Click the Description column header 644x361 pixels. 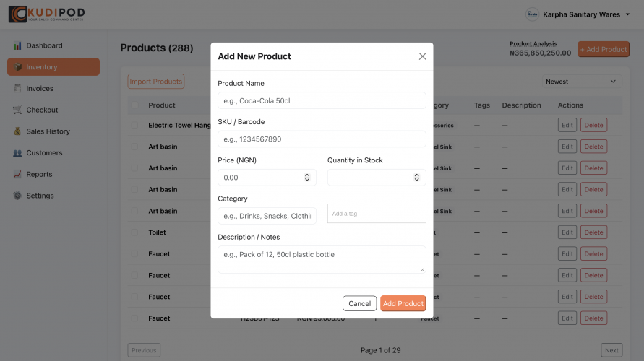click(521, 105)
